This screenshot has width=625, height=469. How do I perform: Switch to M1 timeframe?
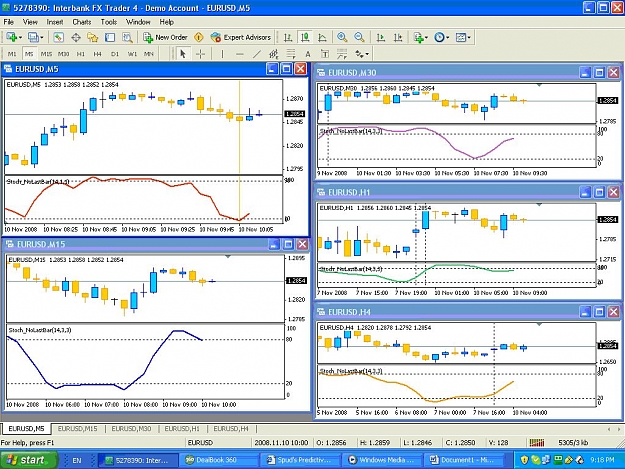[12, 53]
